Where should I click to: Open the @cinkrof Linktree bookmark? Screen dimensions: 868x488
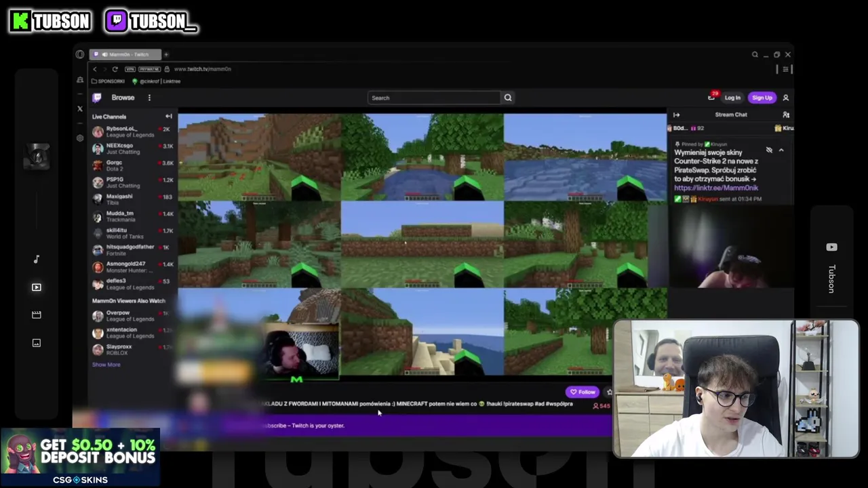[x=157, y=81]
